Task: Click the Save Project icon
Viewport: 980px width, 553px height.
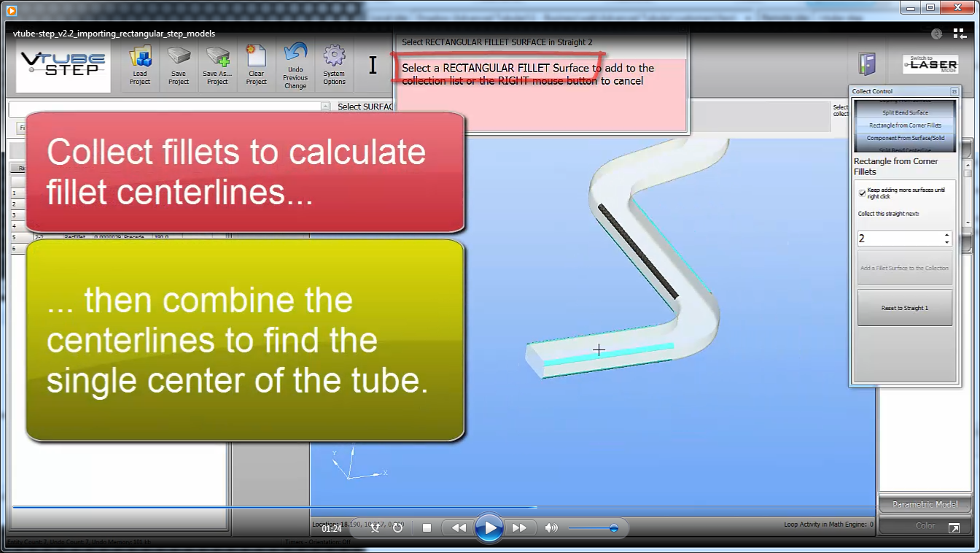Action: tap(179, 65)
